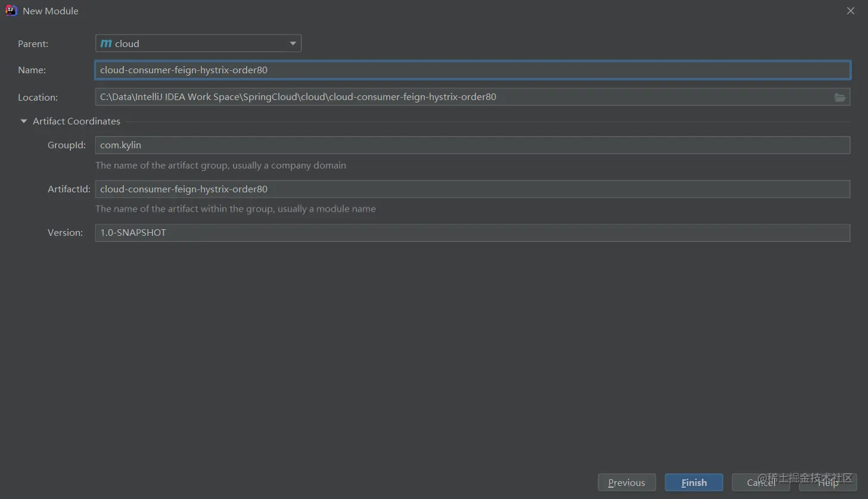This screenshot has height=499, width=868.
Task: Click the 'Parent:' label
Action: pos(33,44)
